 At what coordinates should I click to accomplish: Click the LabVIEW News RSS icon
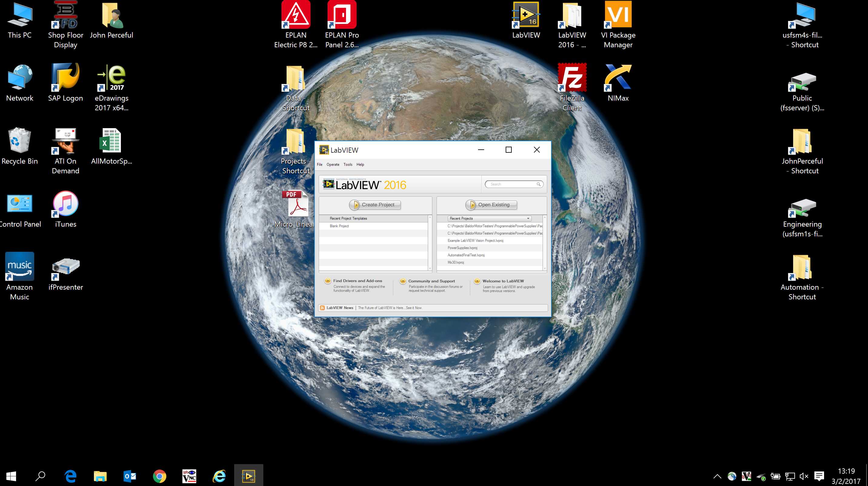click(x=322, y=308)
